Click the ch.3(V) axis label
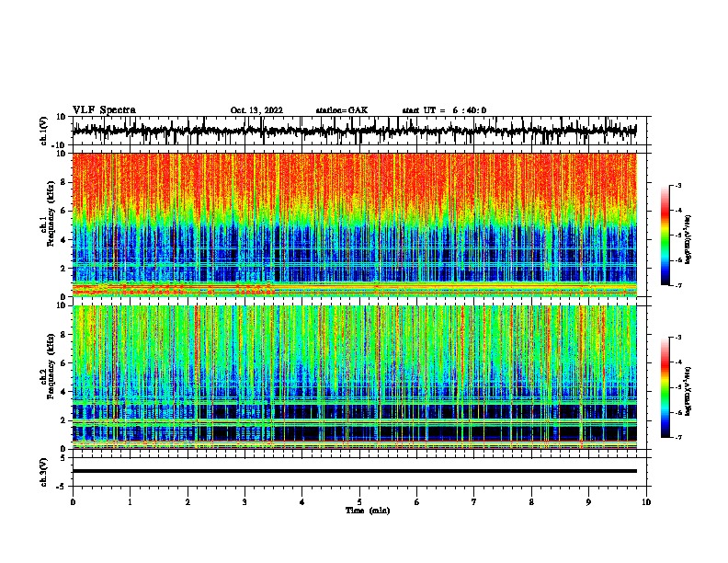728x563 pixels. point(44,472)
